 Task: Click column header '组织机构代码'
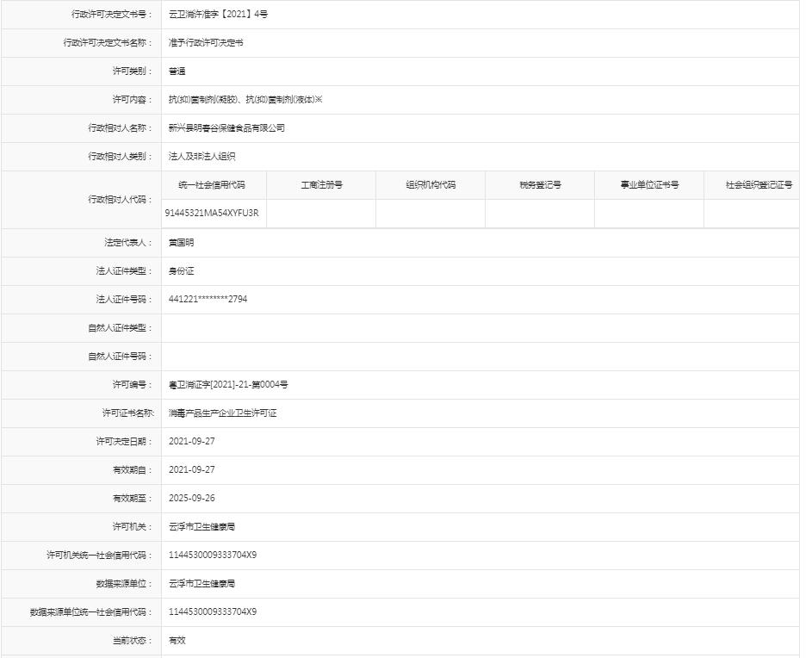point(431,185)
